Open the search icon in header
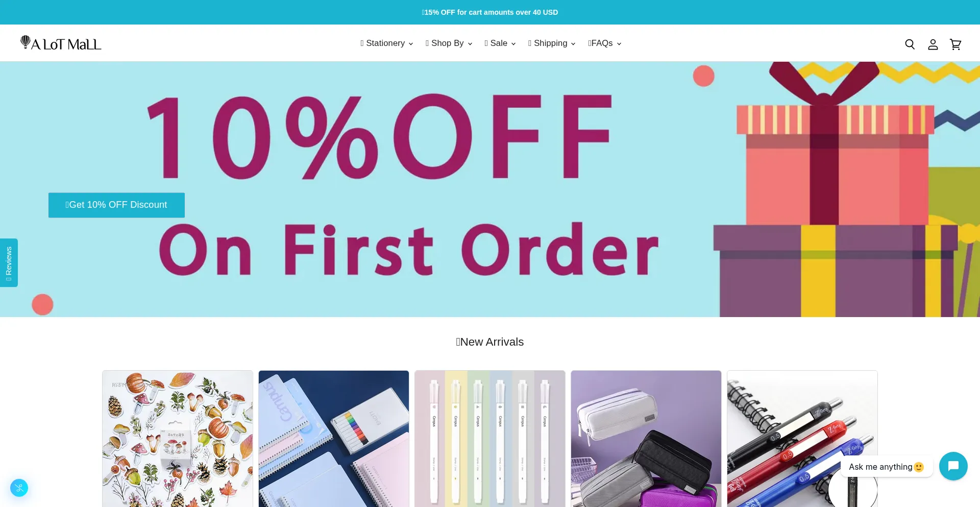The width and height of the screenshot is (980, 507). 910,44
